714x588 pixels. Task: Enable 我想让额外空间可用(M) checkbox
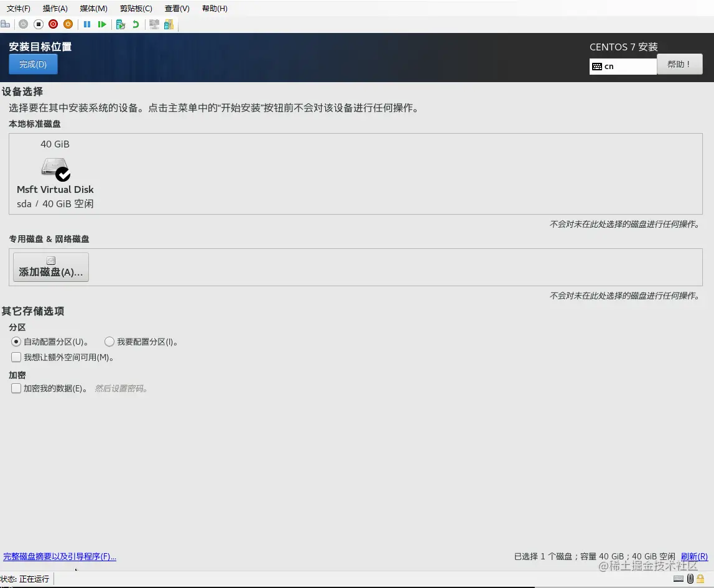point(16,357)
